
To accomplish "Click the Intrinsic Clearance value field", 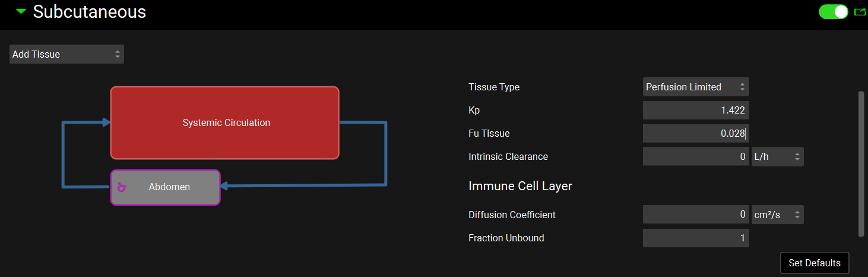I will (x=695, y=157).
